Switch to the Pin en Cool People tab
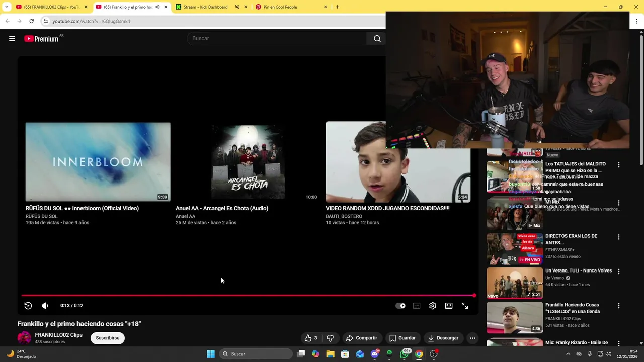 pyautogui.click(x=280, y=7)
